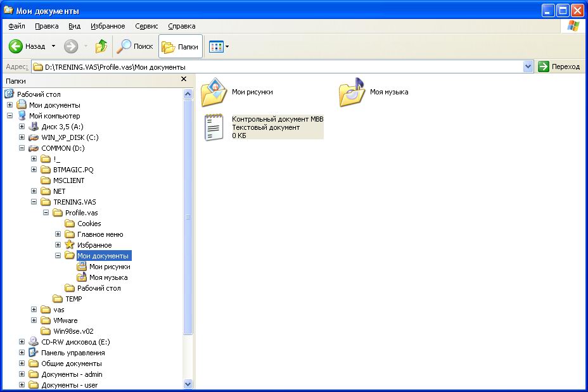This screenshot has height=392, width=588.
Task: Click the COMMON (D:) drive icon
Action: tap(34, 148)
